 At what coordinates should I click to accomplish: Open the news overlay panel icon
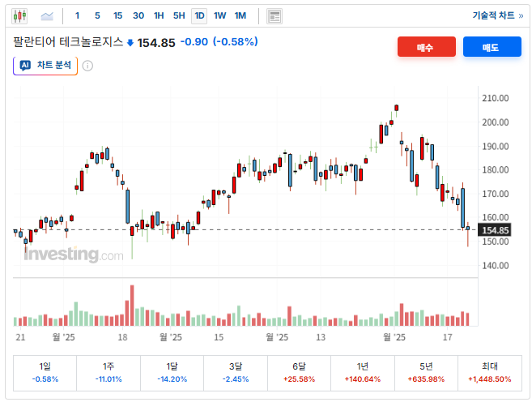(275, 16)
